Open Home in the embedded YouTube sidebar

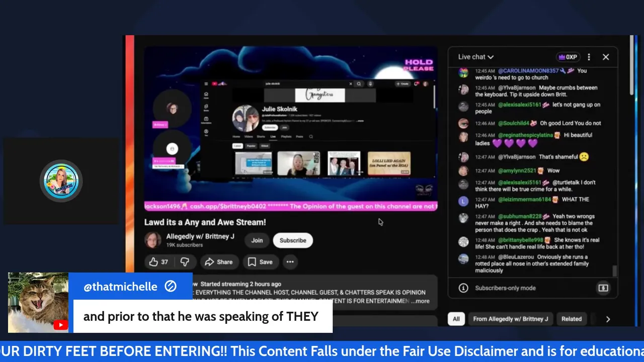click(x=206, y=96)
